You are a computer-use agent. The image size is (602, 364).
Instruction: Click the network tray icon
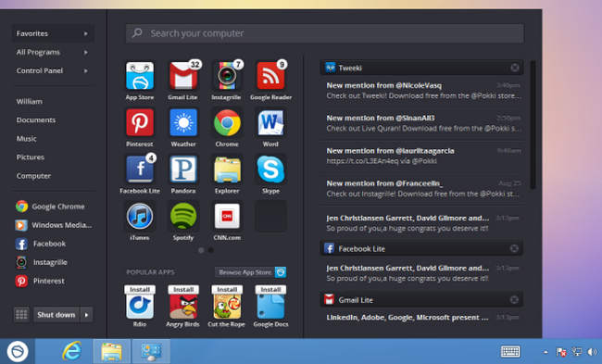(x=576, y=352)
